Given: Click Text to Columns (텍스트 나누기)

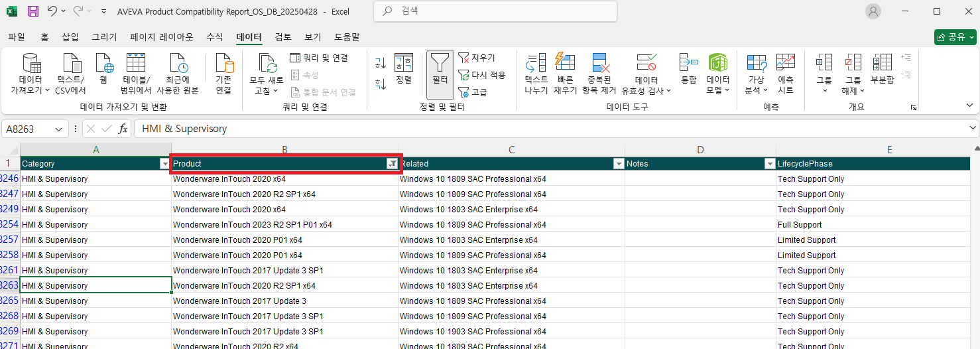Looking at the screenshot, I should [x=536, y=73].
